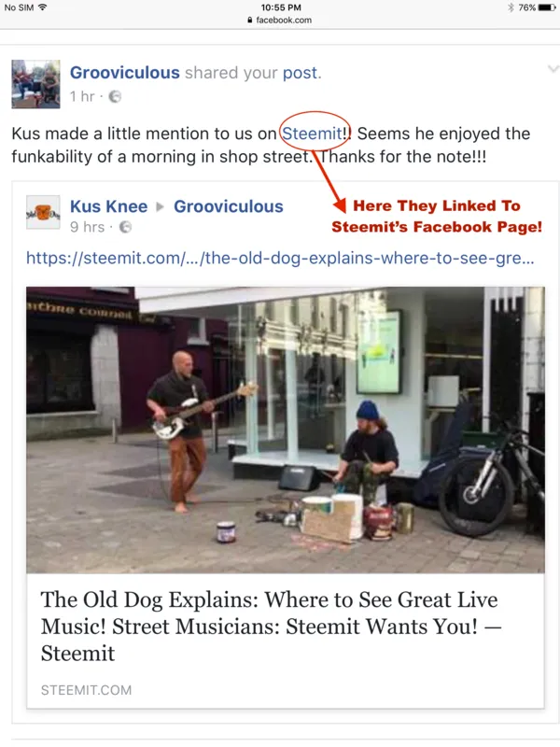The image size is (560, 747).
Task: Tap the battery indicator icon
Action: pos(547,7)
